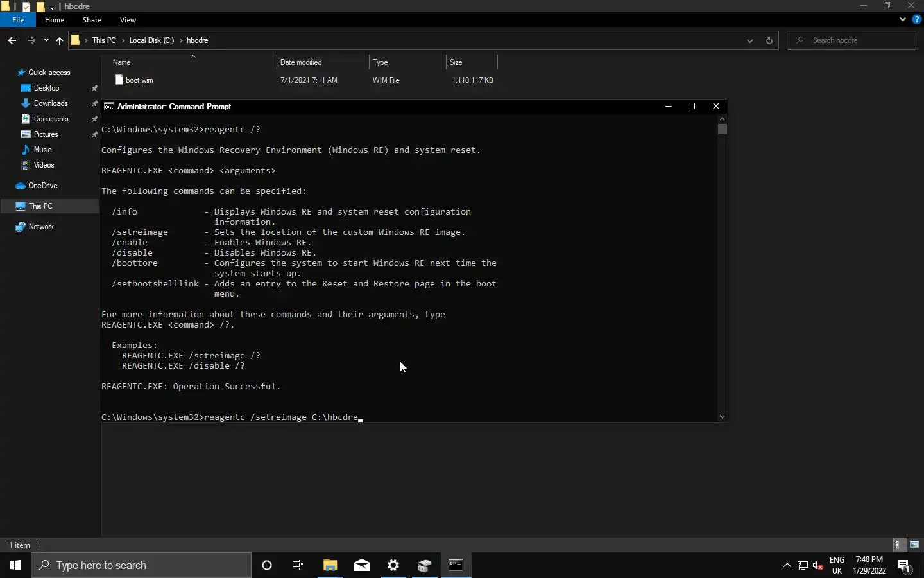
Task: Open the View ribbon tab
Action: [x=128, y=20]
